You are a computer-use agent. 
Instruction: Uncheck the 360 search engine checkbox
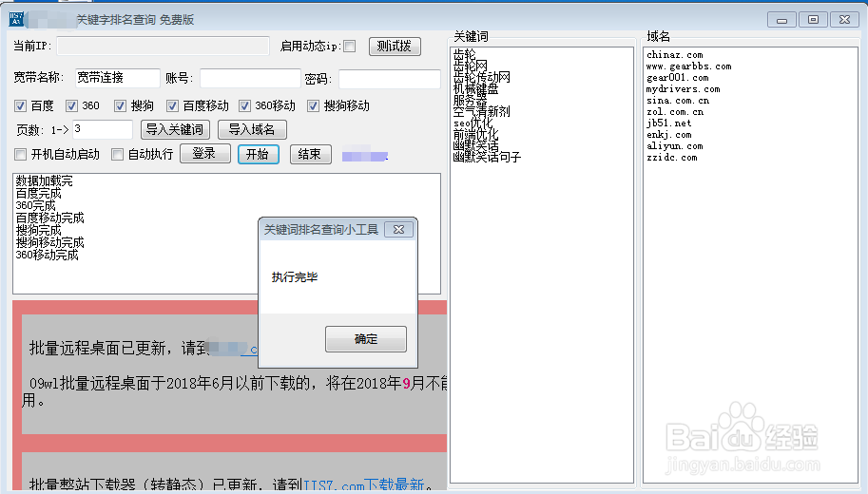pos(71,105)
